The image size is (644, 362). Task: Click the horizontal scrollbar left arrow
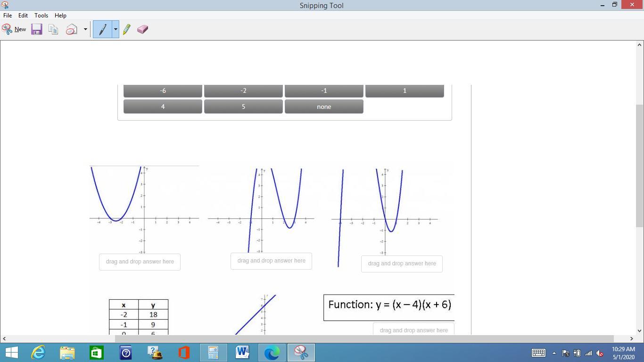pyautogui.click(x=4, y=338)
